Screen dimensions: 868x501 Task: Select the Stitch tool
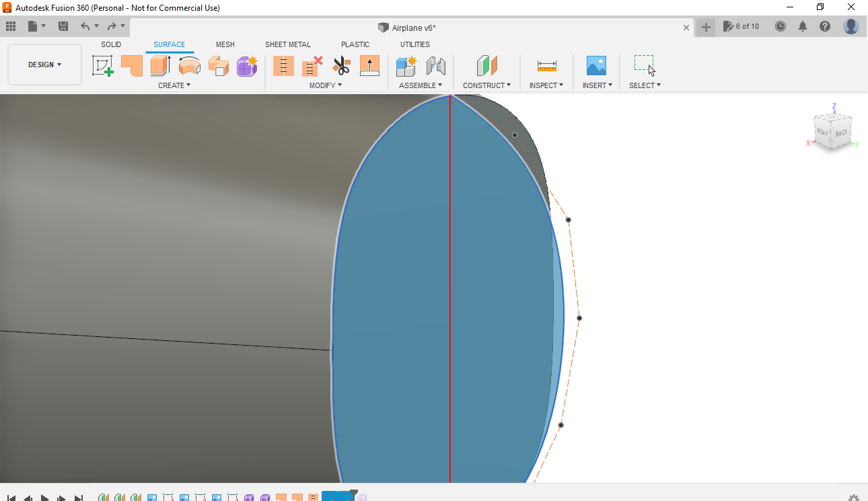pyautogui.click(x=283, y=66)
